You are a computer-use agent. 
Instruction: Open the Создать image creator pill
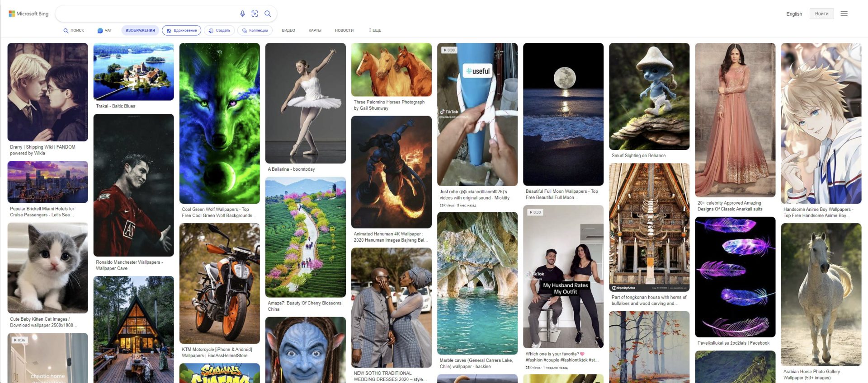219,30
